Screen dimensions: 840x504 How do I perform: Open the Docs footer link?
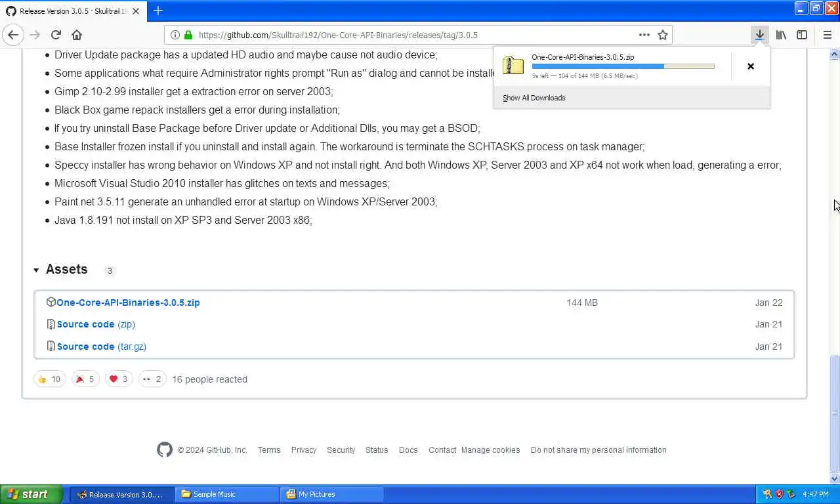click(x=408, y=450)
